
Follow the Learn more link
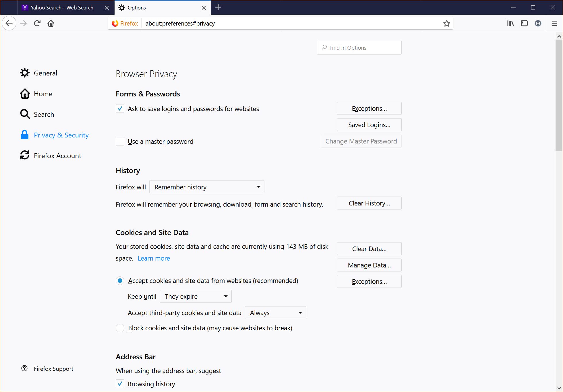[154, 258]
